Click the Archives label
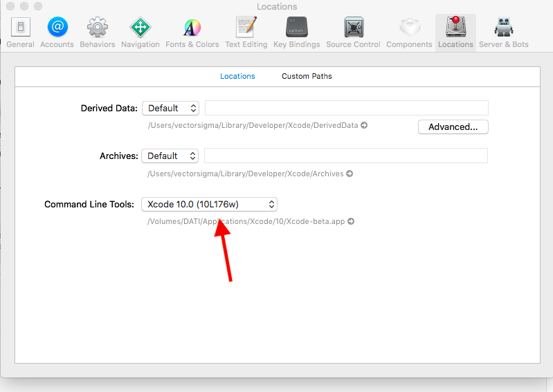 (x=119, y=156)
